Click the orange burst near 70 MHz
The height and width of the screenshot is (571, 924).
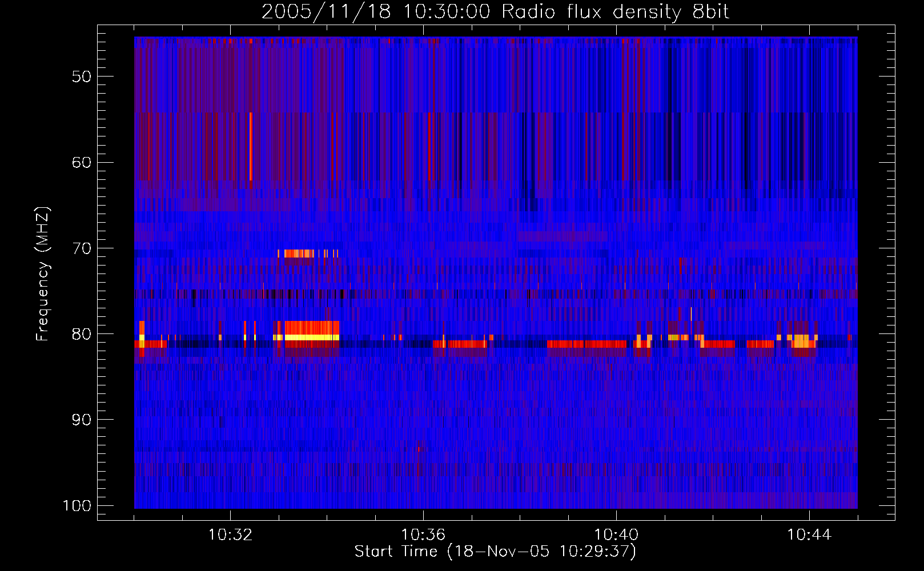point(299,254)
